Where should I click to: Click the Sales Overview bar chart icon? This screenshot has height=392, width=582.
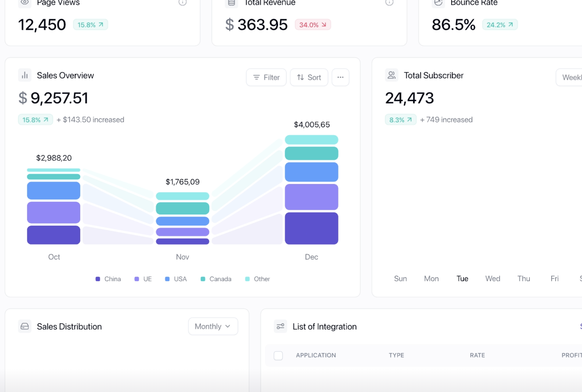click(x=25, y=75)
